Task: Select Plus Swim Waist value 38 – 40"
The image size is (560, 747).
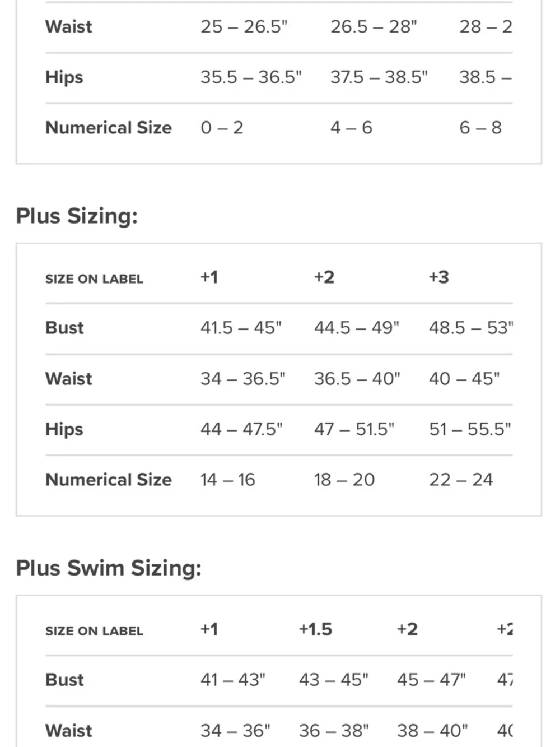Action: click(x=432, y=731)
